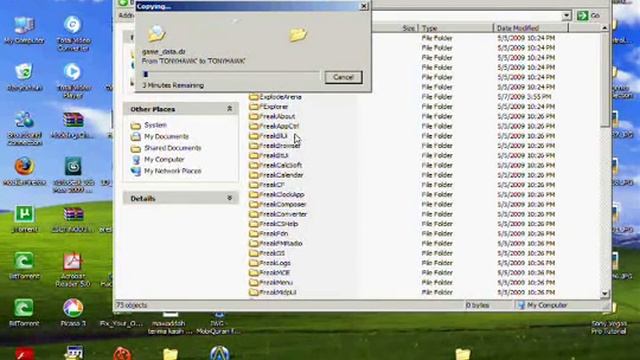Select the FreakConverter folder icon
This screenshot has height=360, width=640.
pos(254,214)
